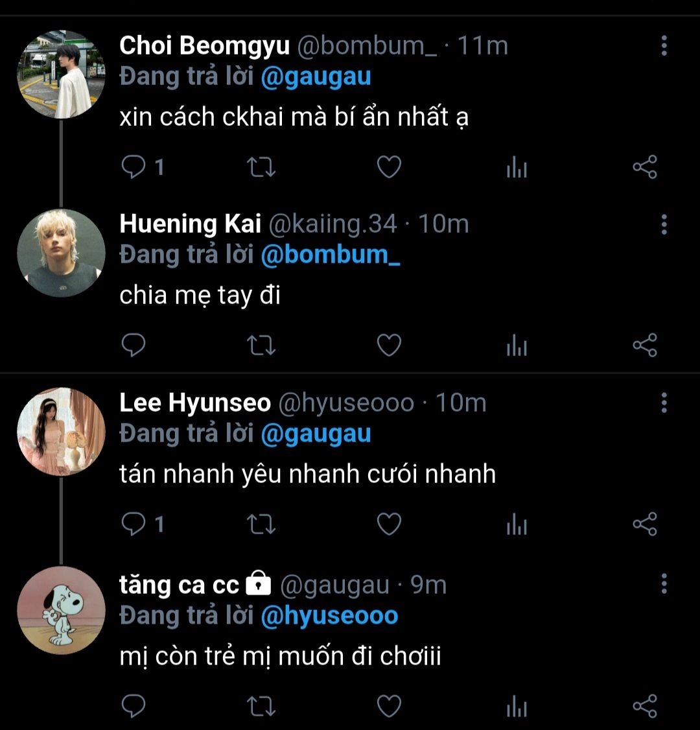
Task: Open Huening Kai's profile picture
Action: 61,253
